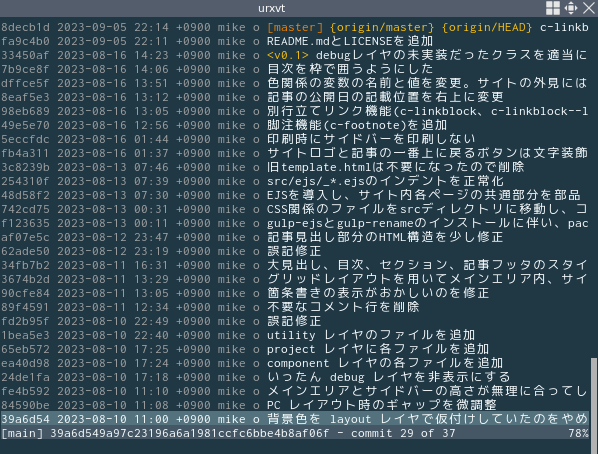This screenshot has width=598, height=454.
Task: Click the 78% position indicator
Action: tap(578, 433)
